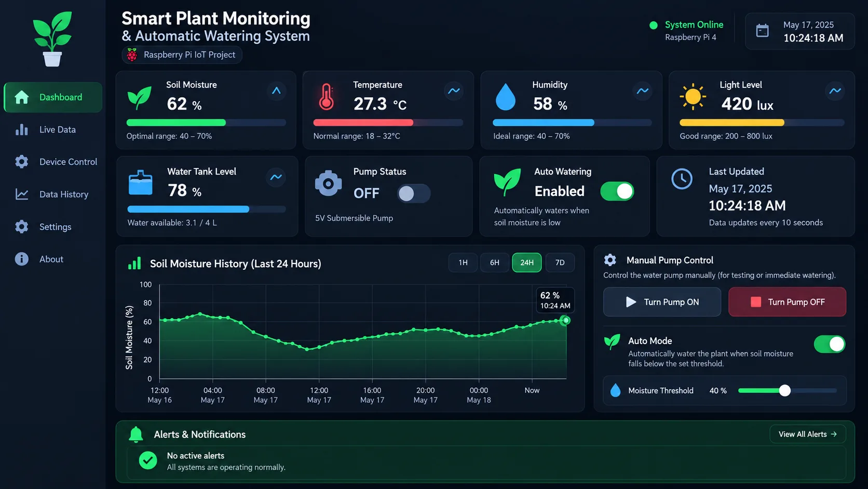Click the leaf icon in Soil Moisture card
The image size is (868, 489).
(139, 98)
